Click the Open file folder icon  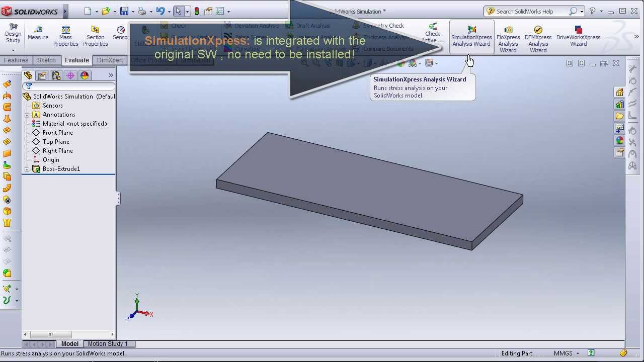tap(106, 11)
